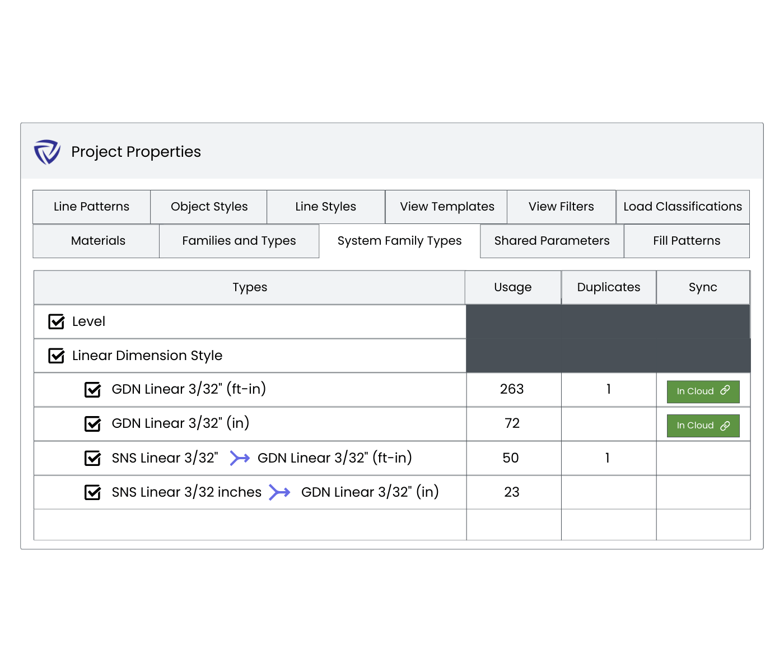Toggle the Linear Dimension Style checkbox

pyautogui.click(x=57, y=356)
